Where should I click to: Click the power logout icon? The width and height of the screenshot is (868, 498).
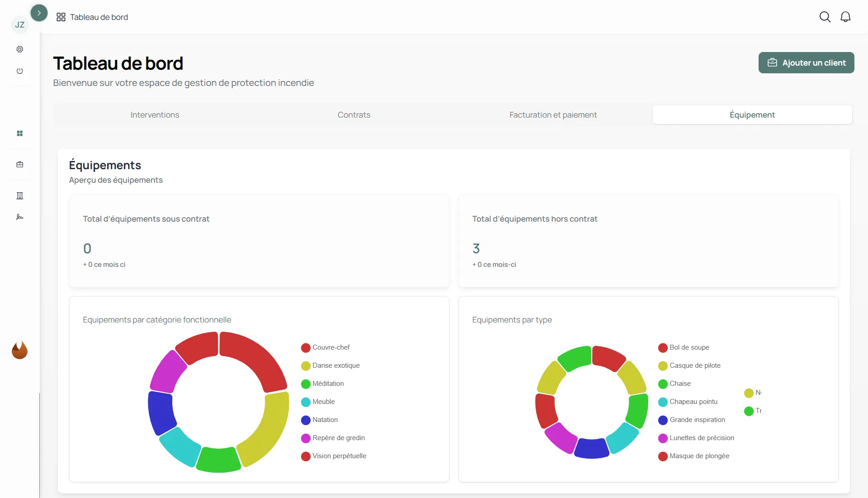click(20, 71)
